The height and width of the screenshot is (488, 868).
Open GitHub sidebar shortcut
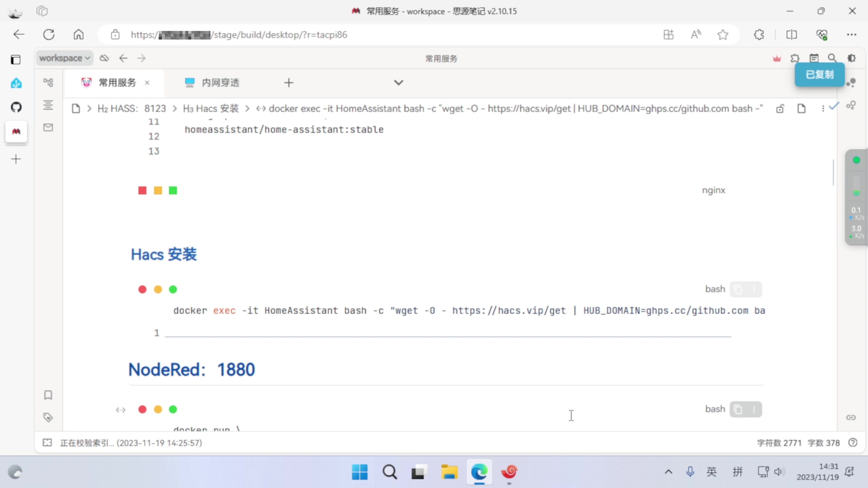[x=16, y=108]
